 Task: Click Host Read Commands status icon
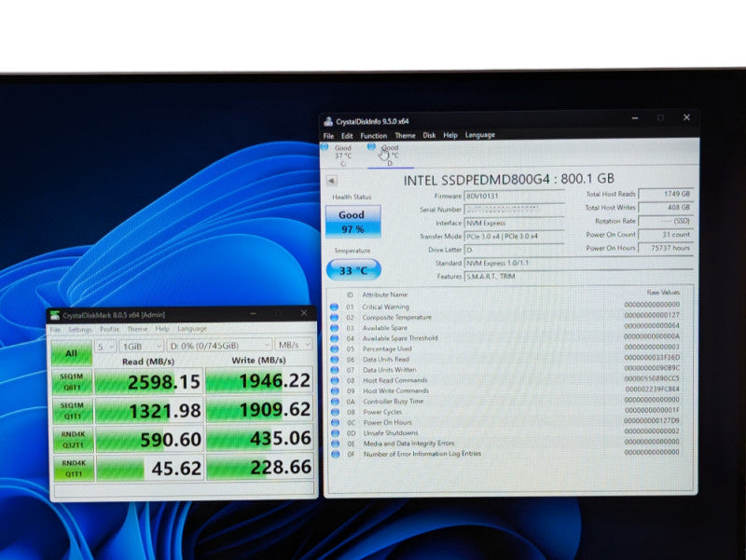[x=335, y=380]
